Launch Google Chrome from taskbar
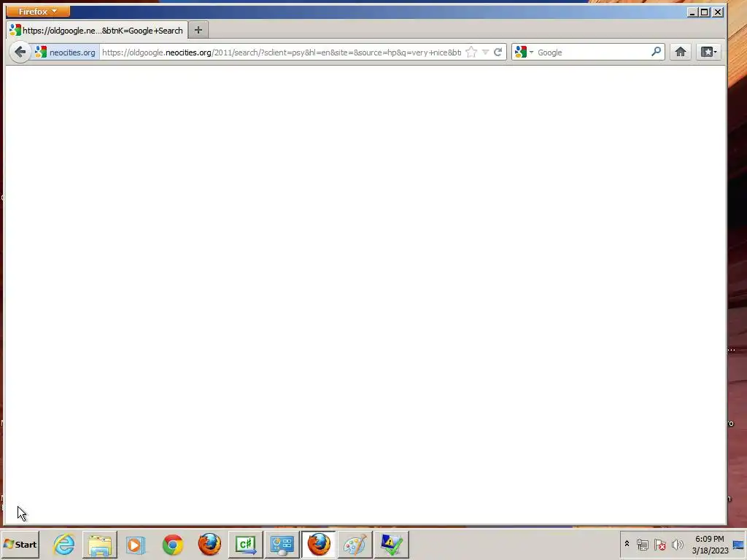The width and height of the screenshot is (747, 560). 172,544
